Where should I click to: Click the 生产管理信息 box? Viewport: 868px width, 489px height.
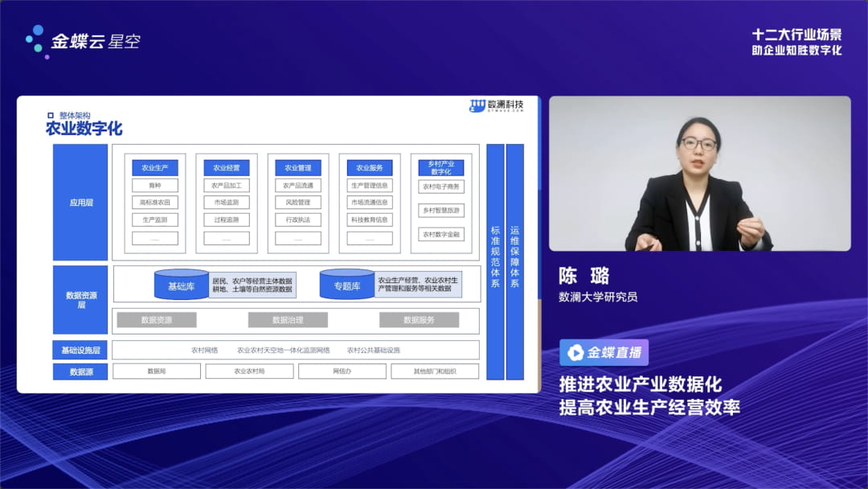370,186
